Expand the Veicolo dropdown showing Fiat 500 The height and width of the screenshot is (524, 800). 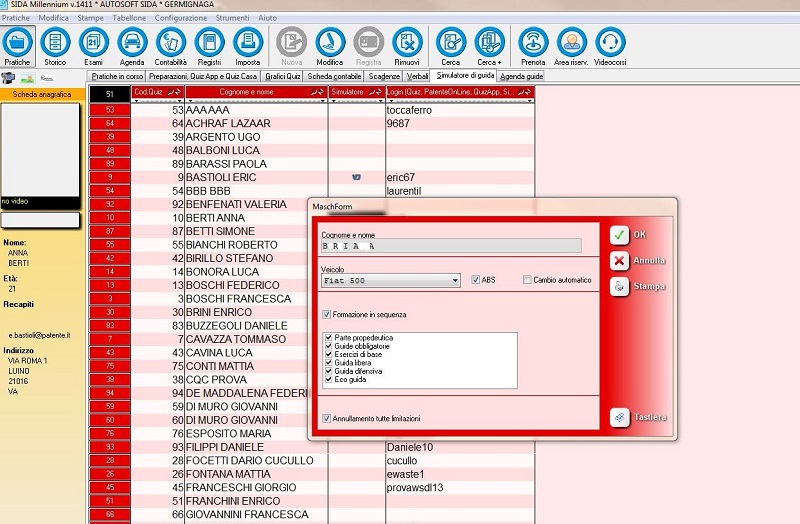[x=455, y=281]
